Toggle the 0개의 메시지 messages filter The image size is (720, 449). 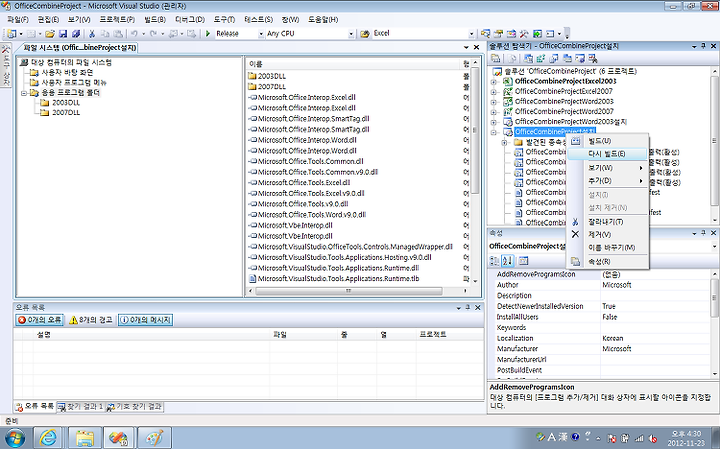(146, 320)
